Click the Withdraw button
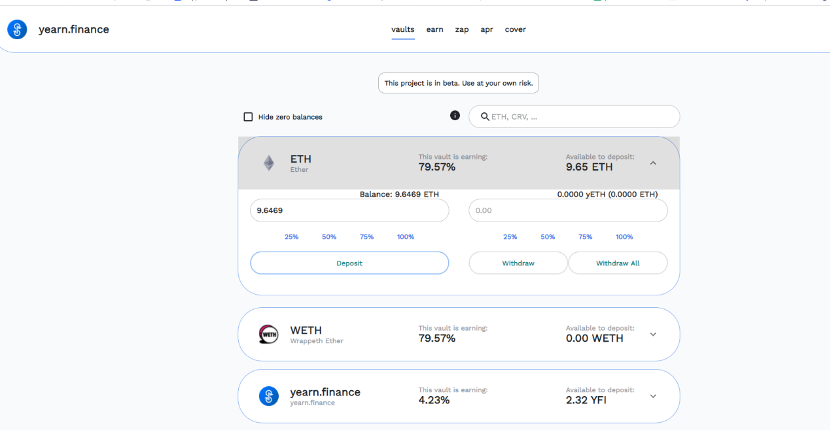Image resolution: width=830 pixels, height=430 pixels. tap(518, 263)
